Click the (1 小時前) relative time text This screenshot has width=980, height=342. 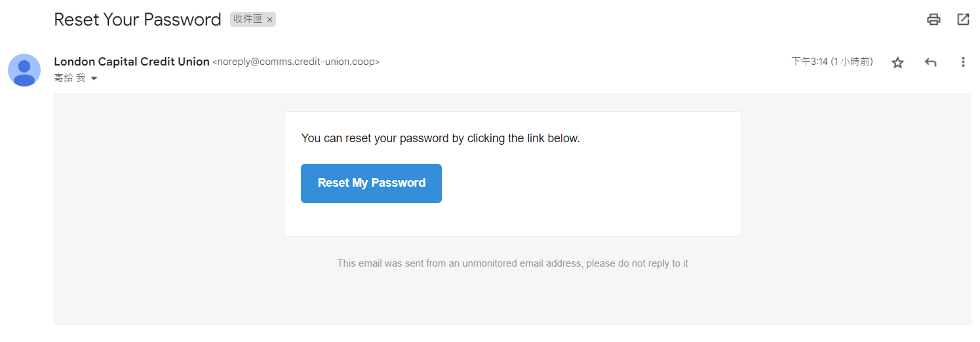[x=852, y=62]
